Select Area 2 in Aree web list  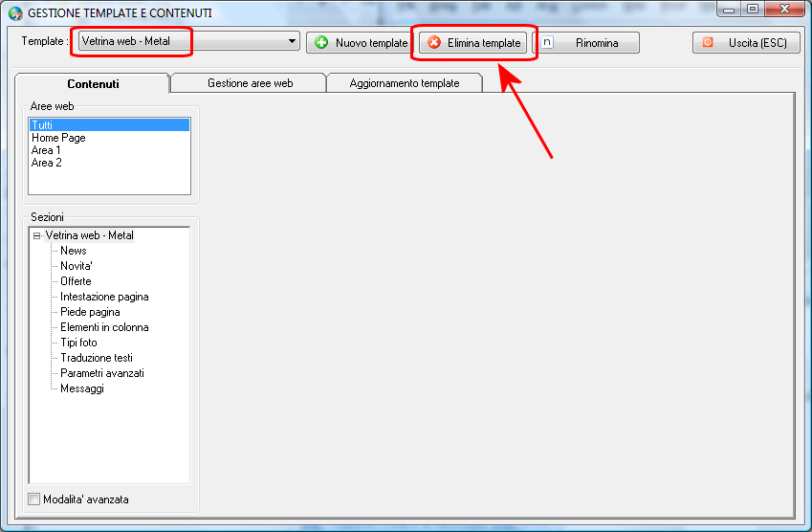pyautogui.click(x=109, y=163)
